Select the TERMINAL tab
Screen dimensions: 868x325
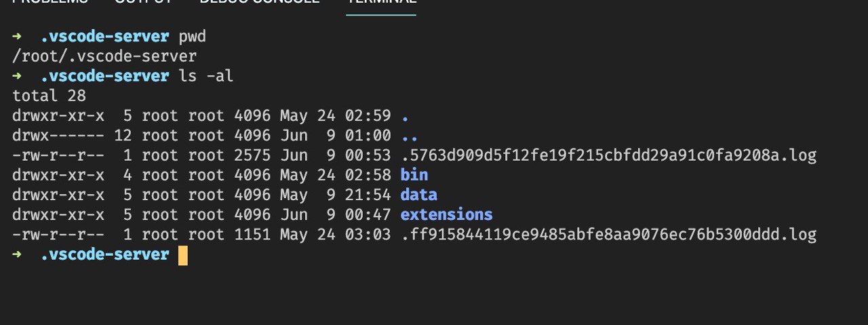click(x=380, y=2)
